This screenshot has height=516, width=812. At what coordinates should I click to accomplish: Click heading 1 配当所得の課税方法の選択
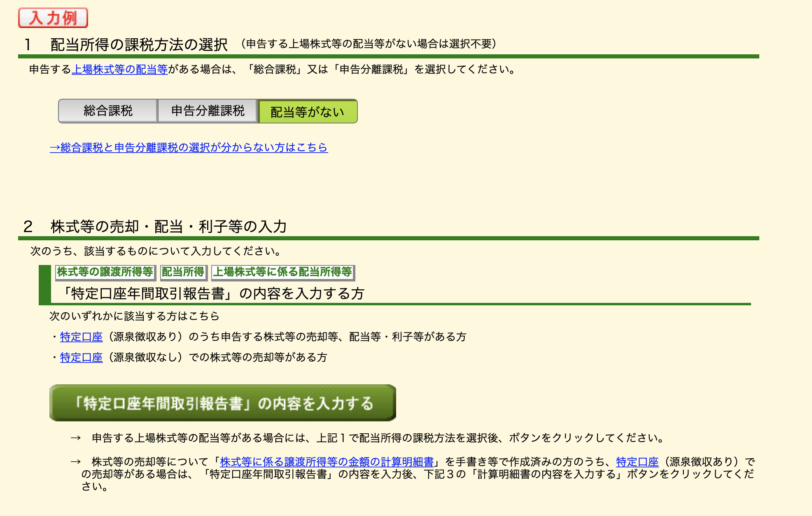tap(126, 44)
